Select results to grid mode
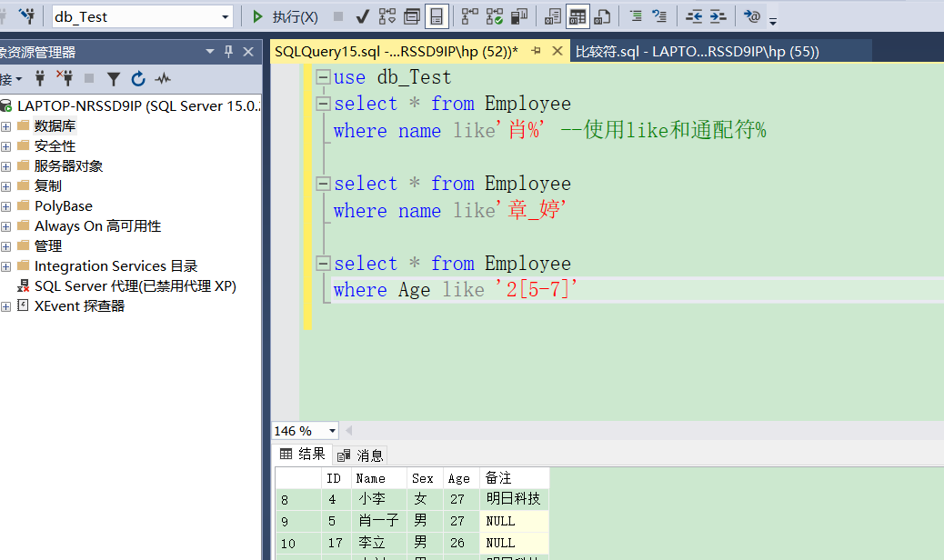The image size is (944, 560). coord(577,17)
